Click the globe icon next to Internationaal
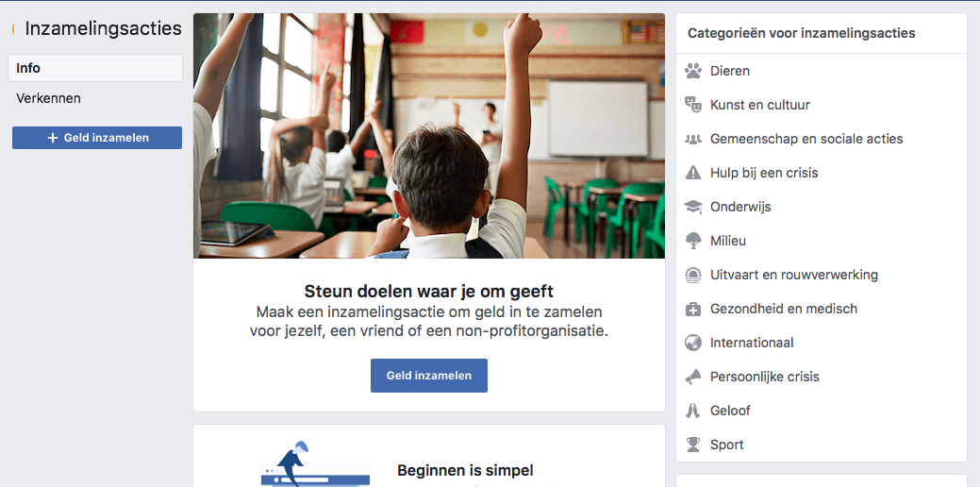The width and height of the screenshot is (980, 487). click(692, 343)
